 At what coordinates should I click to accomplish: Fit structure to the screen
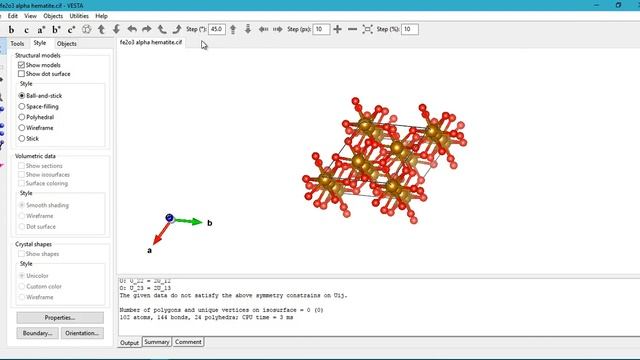367,29
